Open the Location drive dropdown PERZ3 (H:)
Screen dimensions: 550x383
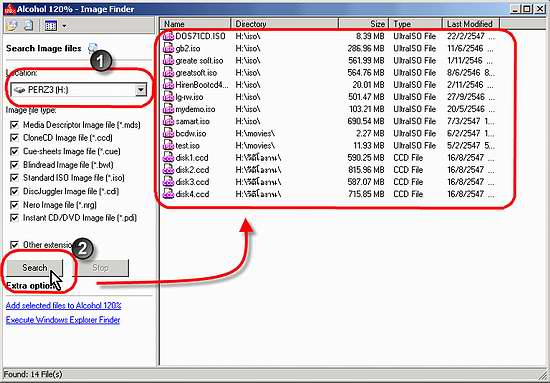tap(78, 90)
